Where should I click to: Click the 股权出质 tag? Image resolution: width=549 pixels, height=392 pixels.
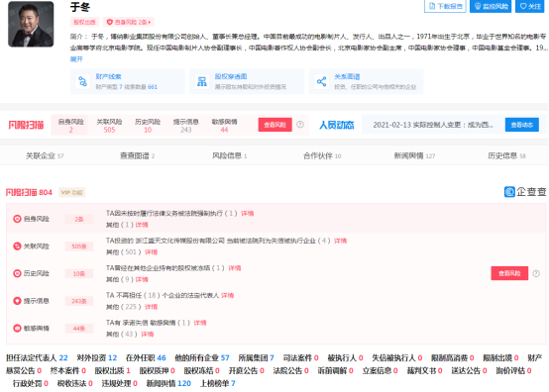84,22
